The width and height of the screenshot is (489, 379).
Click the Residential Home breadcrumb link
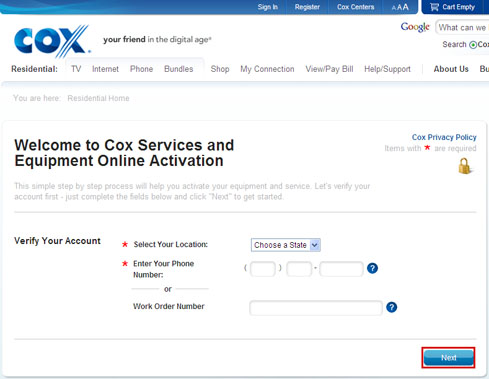click(98, 98)
